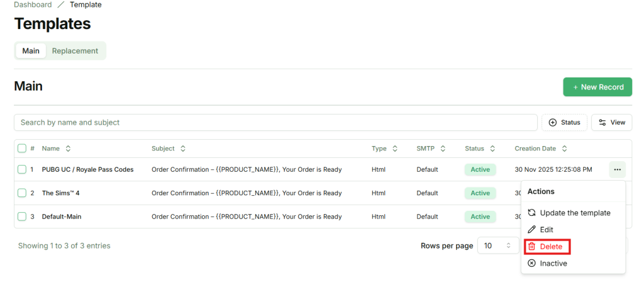The width and height of the screenshot is (644, 287).
Task: Choose Edit from the Actions menu
Action: [x=546, y=230]
